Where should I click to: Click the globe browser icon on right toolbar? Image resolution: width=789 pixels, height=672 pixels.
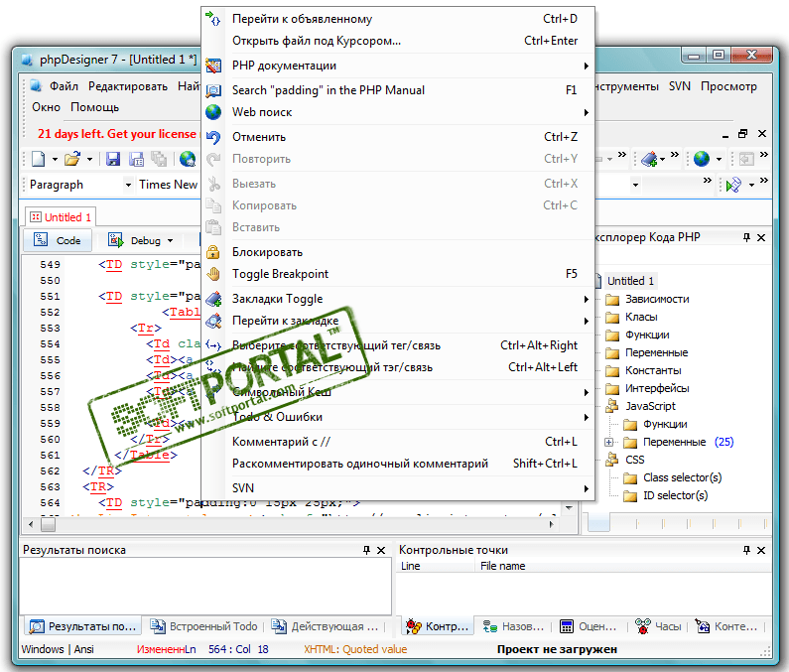click(702, 159)
